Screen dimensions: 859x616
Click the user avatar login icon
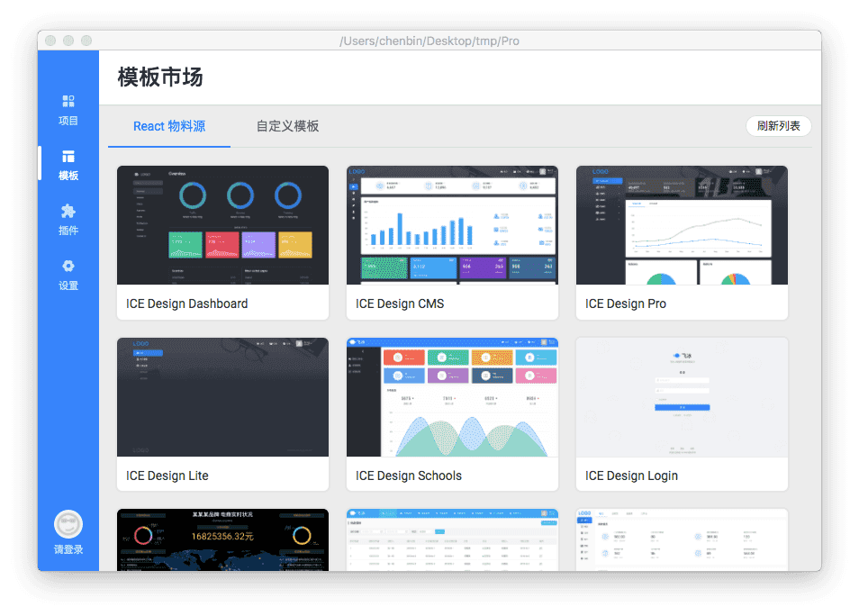point(68,524)
